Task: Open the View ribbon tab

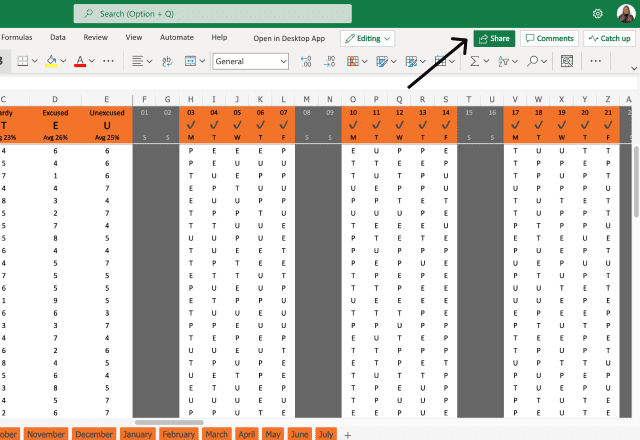Action: coord(134,37)
